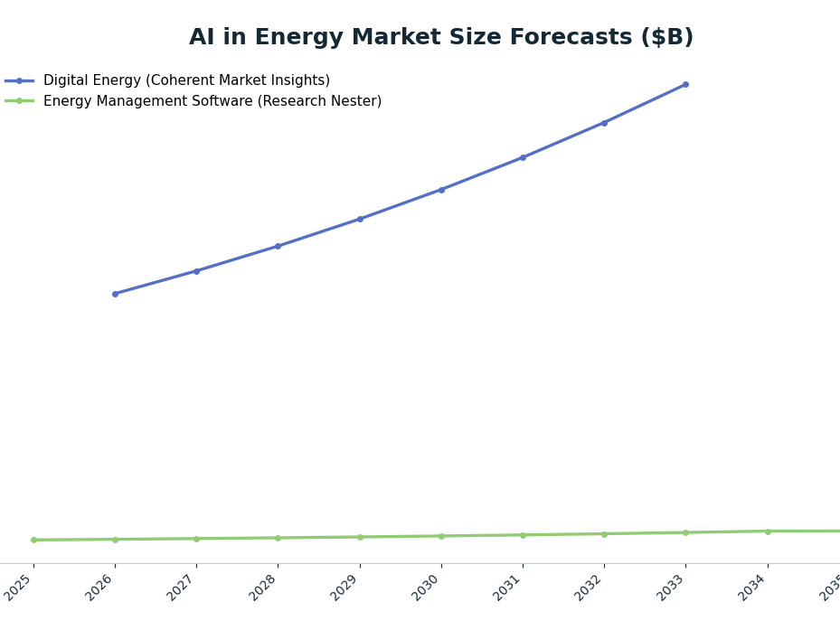Select the green Energy Management data point at 2028

[x=278, y=538]
